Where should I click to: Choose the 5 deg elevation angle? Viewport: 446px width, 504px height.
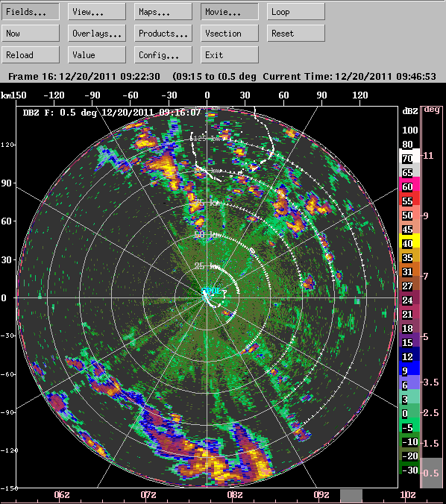tap(426, 336)
